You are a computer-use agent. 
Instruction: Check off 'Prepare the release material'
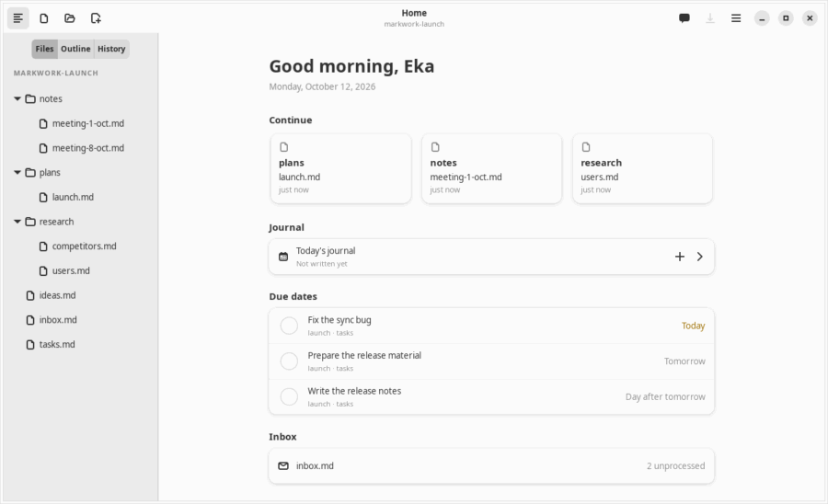pyautogui.click(x=289, y=361)
